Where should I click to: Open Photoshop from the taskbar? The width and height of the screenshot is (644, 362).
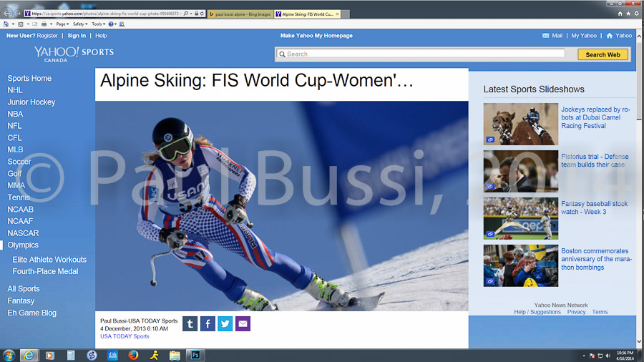tap(195, 355)
